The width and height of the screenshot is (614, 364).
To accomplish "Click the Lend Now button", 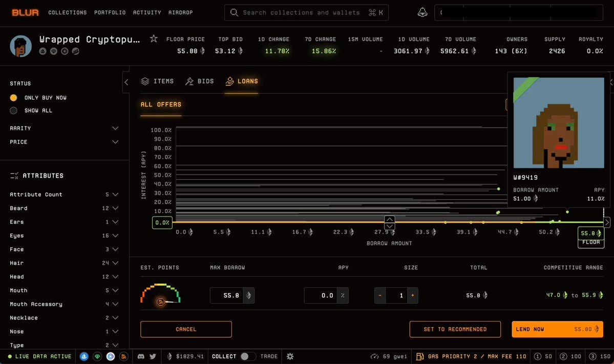I will tap(557, 329).
